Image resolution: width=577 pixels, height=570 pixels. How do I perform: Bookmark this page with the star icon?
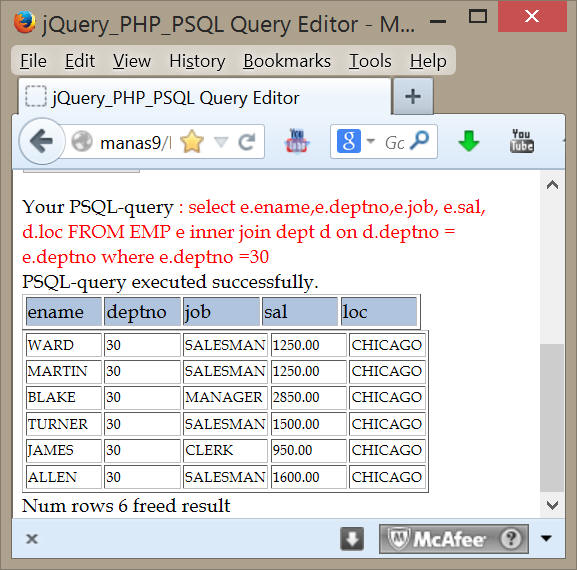click(x=192, y=142)
